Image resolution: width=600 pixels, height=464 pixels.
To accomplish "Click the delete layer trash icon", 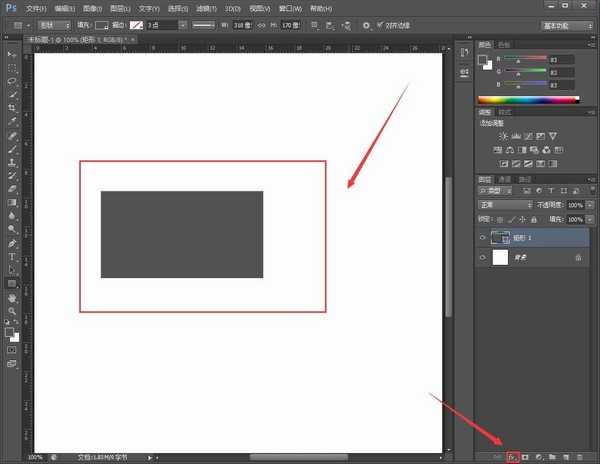I will pyautogui.click(x=578, y=456).
